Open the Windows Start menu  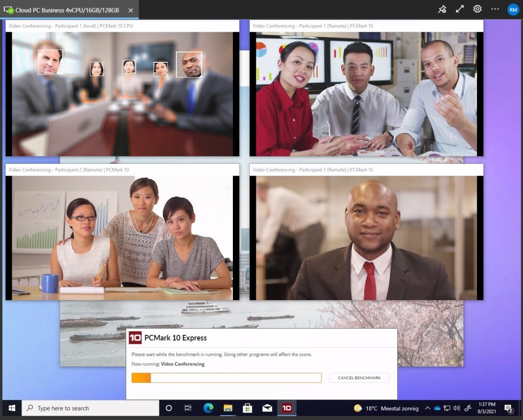click(x=12, y=408)
